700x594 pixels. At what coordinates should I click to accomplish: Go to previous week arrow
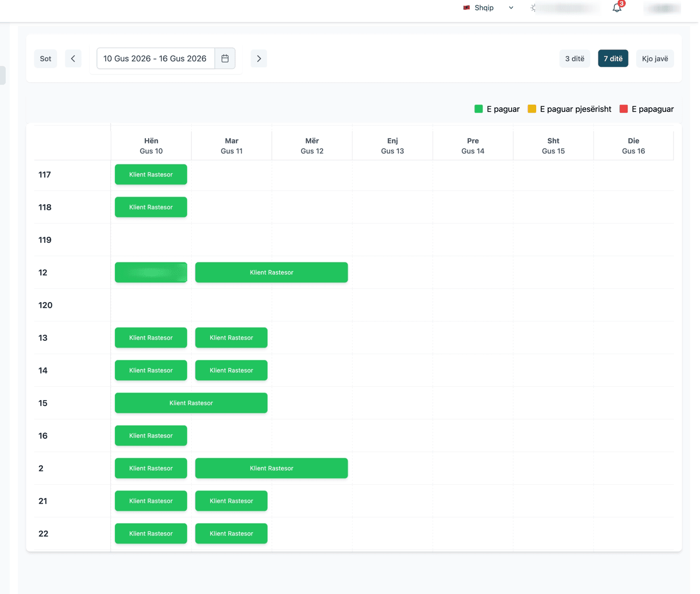coord(73,59)
